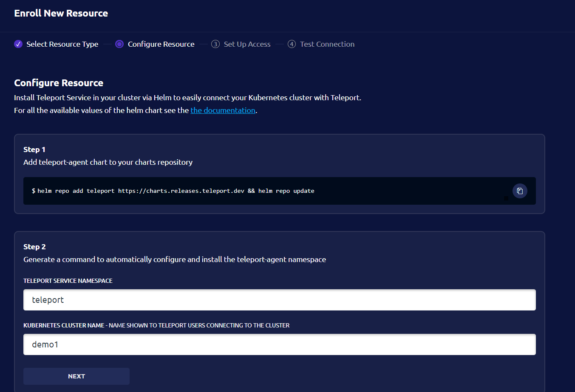Focus the Kubernetes Cluster Name field
The height and width of the screenshot is (392, 575).
[280, 344]
